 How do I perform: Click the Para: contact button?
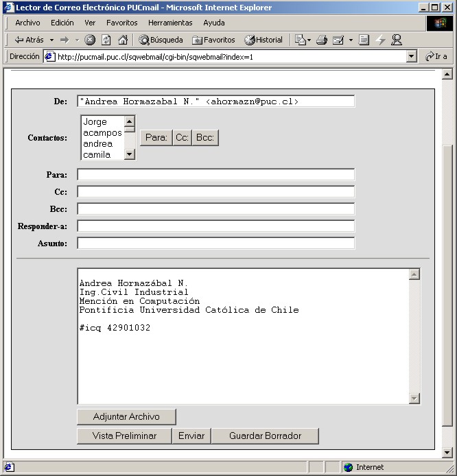[x=156, y=137]
